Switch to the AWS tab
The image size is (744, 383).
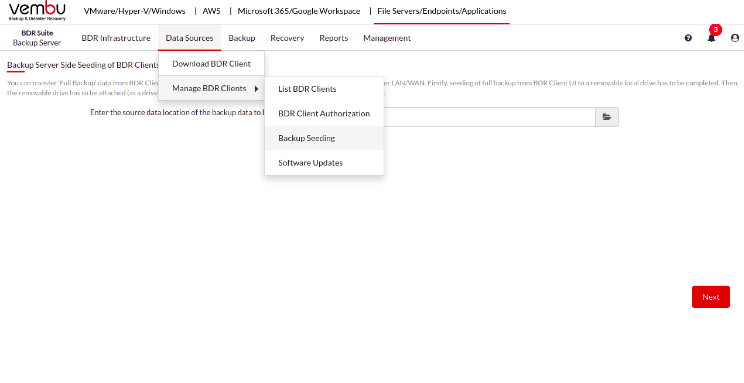coord(211,11)
